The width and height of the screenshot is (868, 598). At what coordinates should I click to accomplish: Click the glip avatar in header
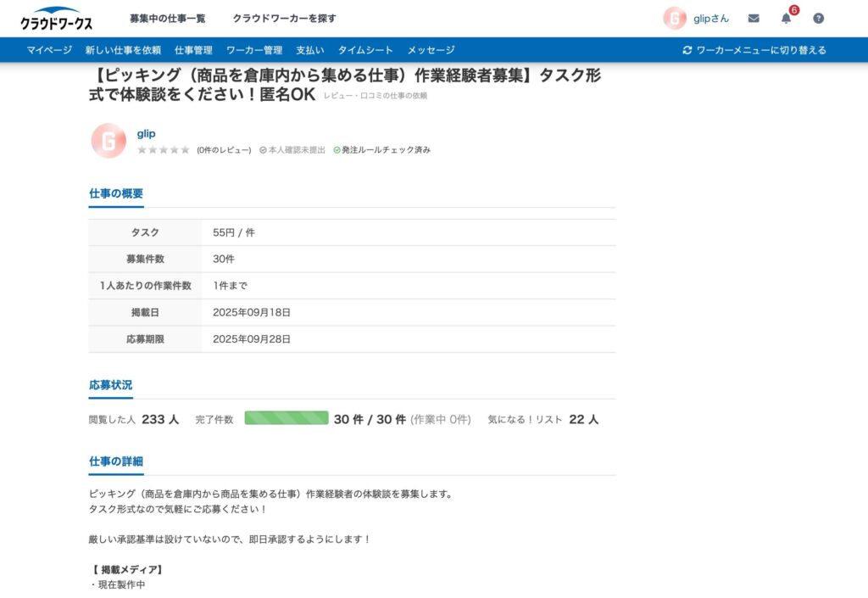[675, 19]
